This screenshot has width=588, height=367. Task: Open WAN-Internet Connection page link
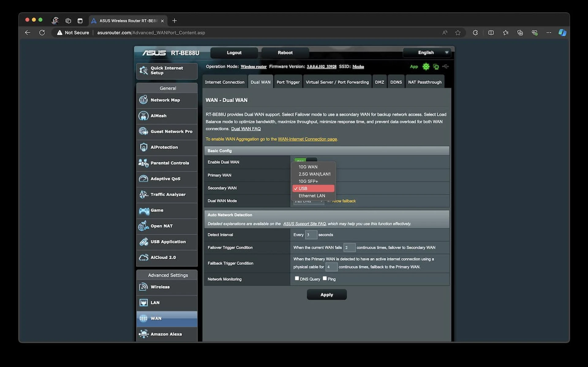tap(307, 139)
